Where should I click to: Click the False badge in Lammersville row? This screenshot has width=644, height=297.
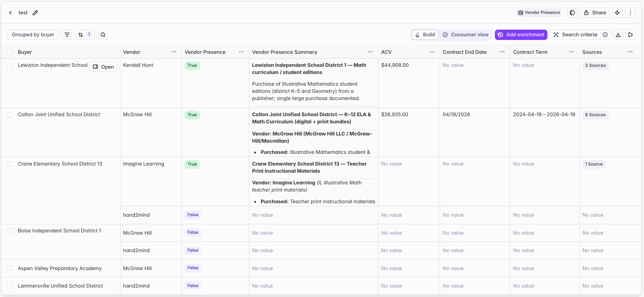click(x=193, y=286)
